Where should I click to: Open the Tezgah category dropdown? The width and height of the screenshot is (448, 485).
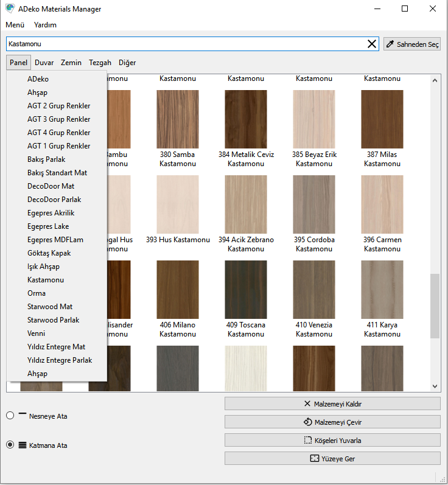point(100,63)
